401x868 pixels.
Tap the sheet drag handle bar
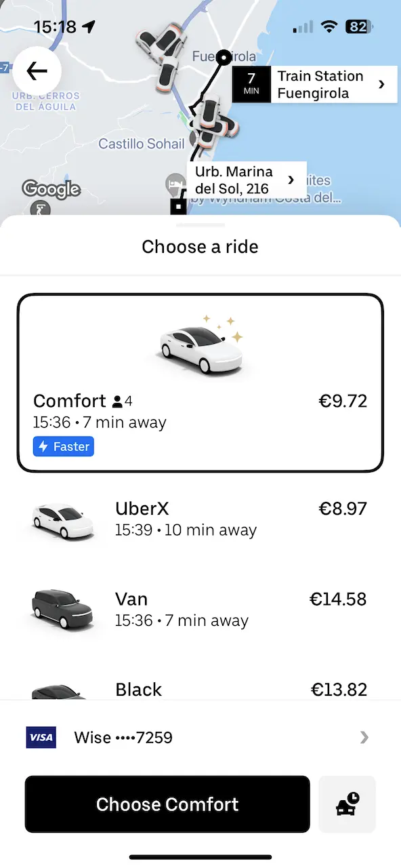(x=200, y=224)
